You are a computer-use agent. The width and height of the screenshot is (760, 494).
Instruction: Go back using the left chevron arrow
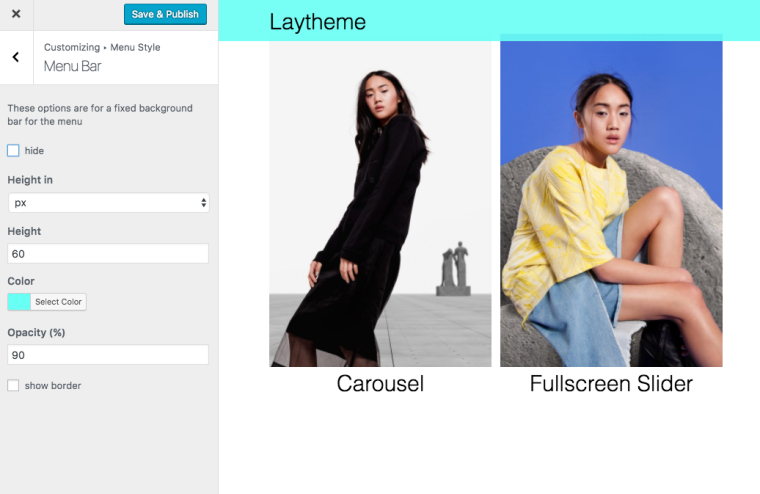(x=16, y=57)
